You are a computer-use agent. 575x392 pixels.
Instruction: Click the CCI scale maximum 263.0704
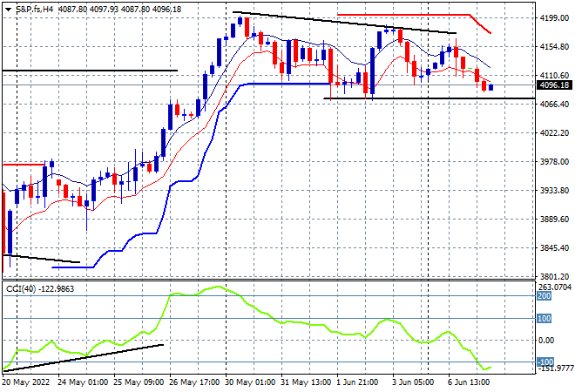click(x=555, y=287)
